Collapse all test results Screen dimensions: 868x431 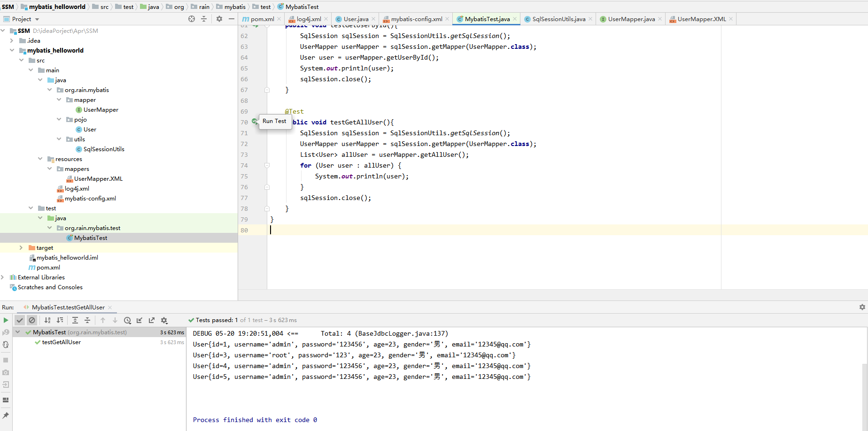tap(87, 320)
